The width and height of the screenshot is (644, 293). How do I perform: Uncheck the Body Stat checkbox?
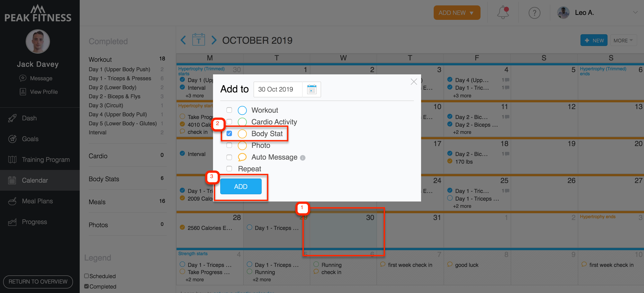click(229, 134)
